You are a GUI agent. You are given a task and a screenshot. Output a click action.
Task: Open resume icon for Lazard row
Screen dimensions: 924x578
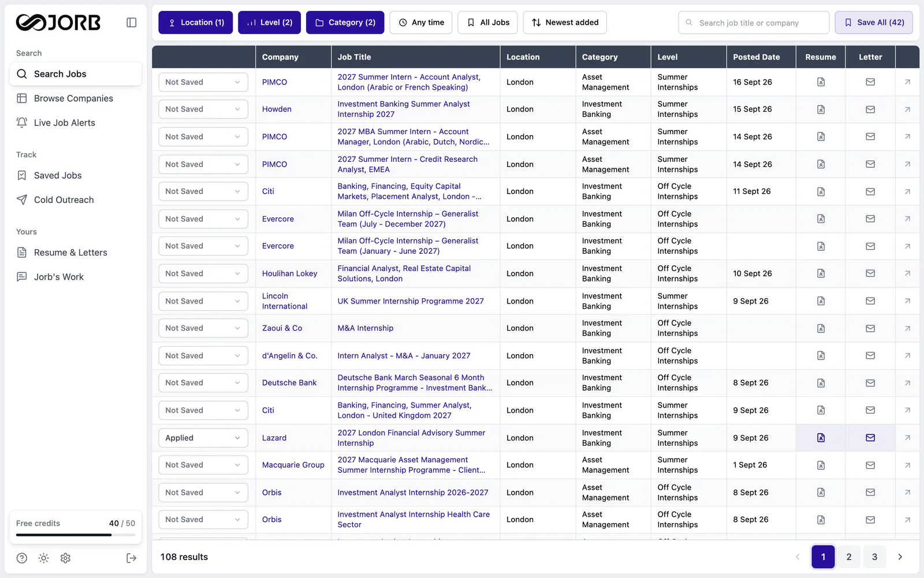(x=821, y=438)
